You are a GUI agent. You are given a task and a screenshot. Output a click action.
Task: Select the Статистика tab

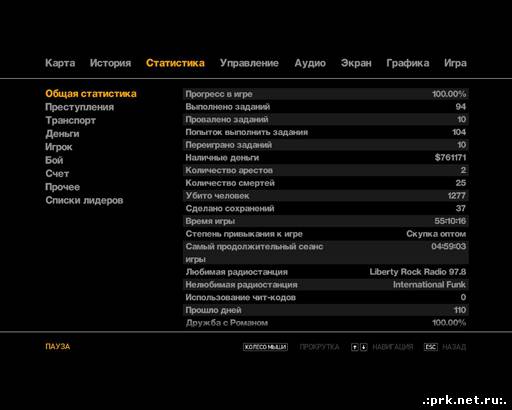tap(175, 63)
